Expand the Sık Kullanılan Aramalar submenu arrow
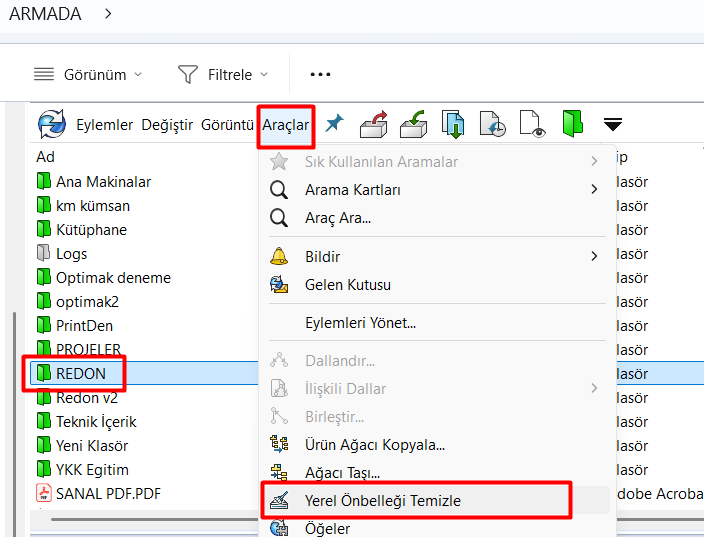This screenshot has width=705, height=540. [594, 161]
